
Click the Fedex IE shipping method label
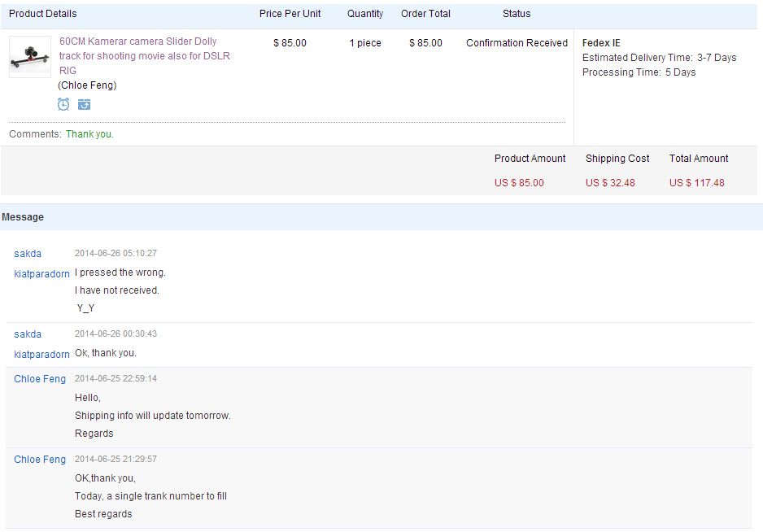[601, 43]
